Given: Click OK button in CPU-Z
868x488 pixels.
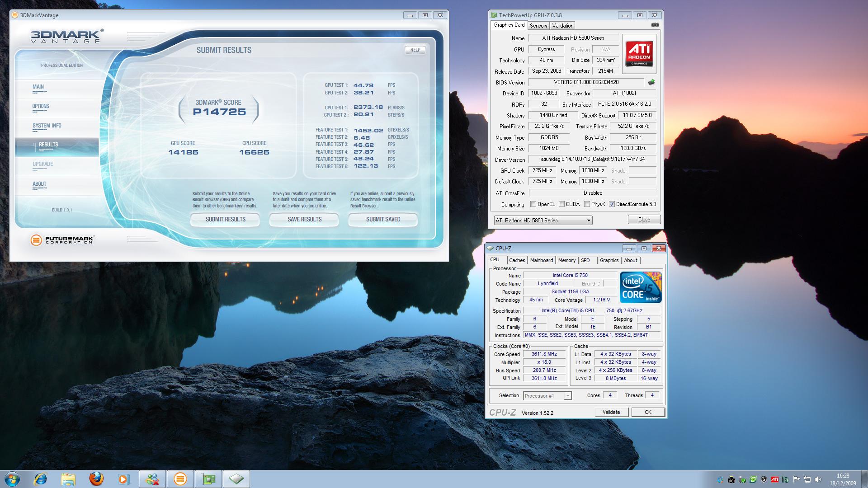Looking at the screenshot, I should pos(648,412).
